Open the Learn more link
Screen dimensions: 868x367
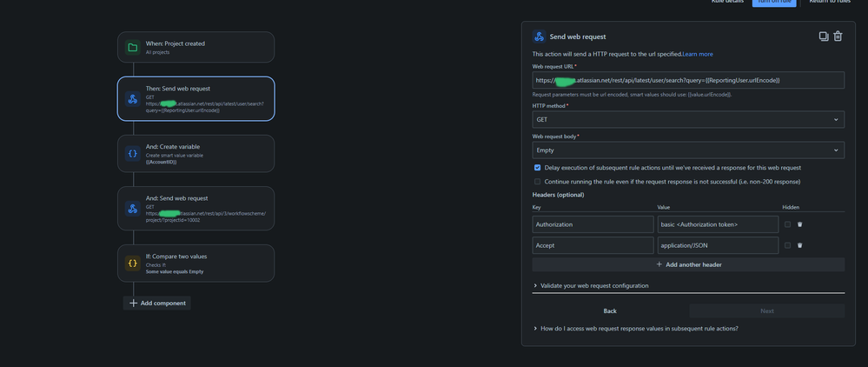tap(698, 54)
